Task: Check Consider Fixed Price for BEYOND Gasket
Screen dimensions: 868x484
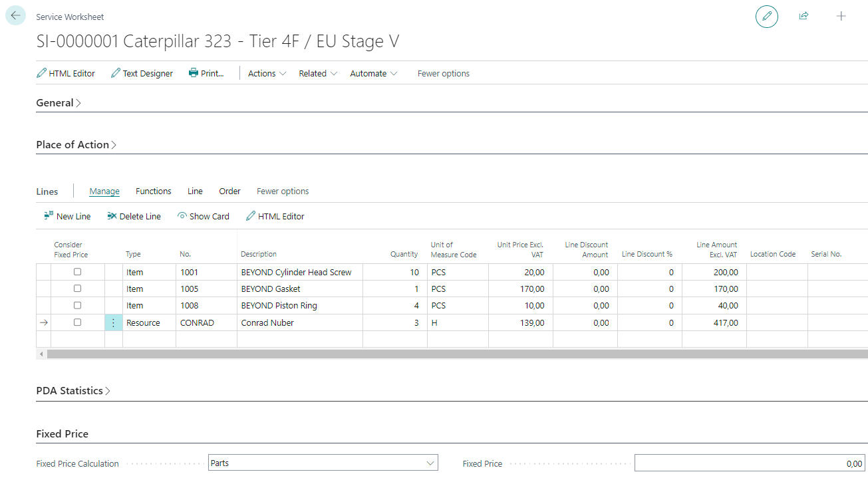Action: click(x=77, y=289)
